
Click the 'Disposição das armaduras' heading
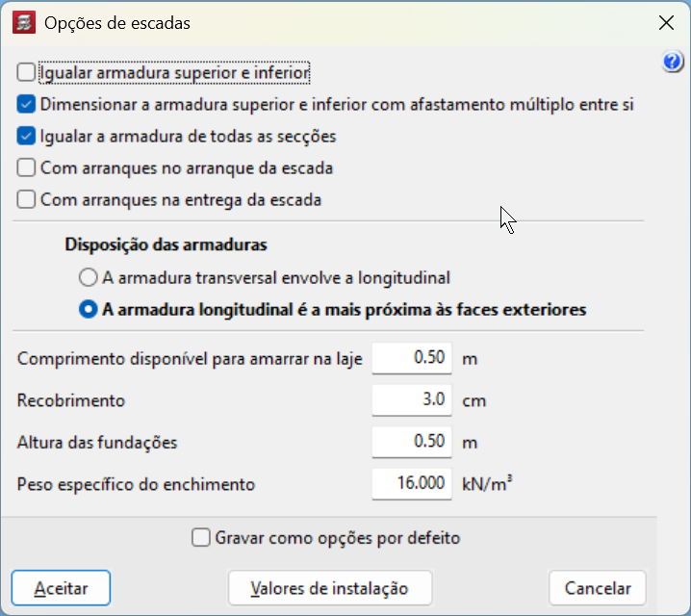(166, 244)
